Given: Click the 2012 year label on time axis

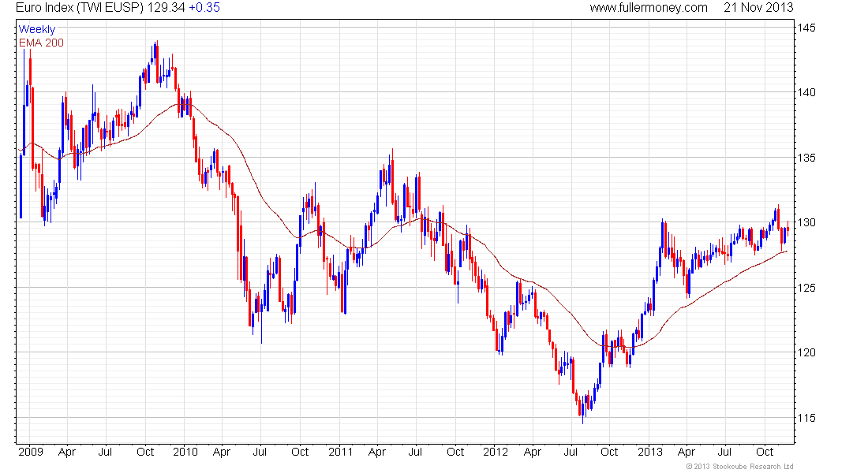Looking at the screenshot, I should coord(496,452).
